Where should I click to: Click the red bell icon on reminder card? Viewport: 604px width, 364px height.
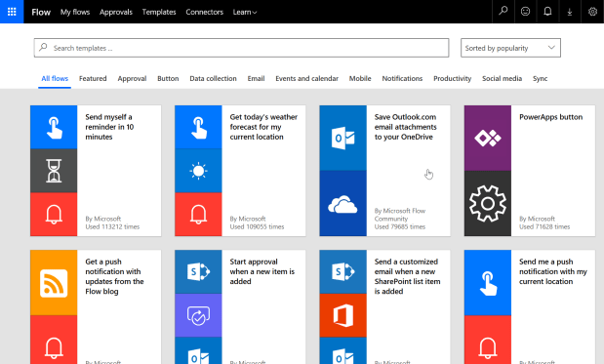[x=54, y=215]
